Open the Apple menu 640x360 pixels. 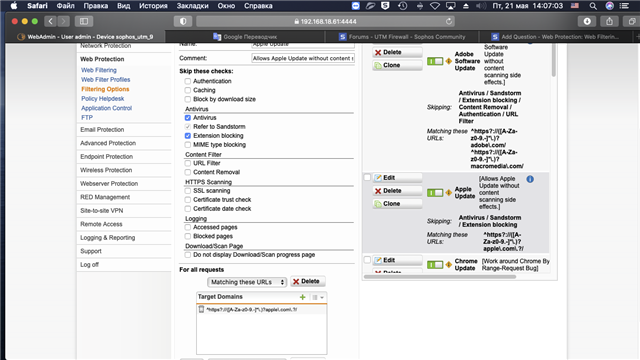point(14,6)
